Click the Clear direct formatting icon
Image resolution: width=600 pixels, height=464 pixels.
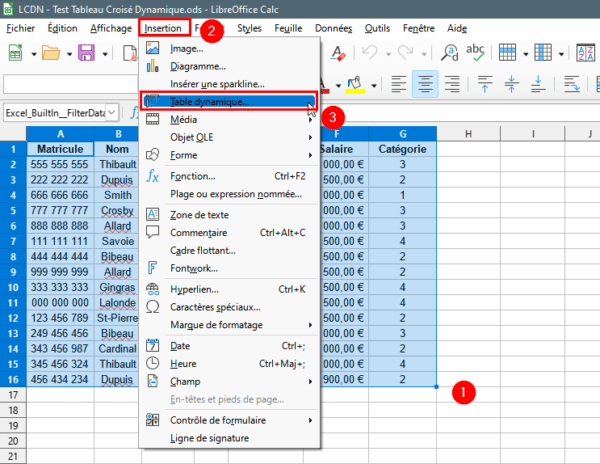(x=338, y=53)
